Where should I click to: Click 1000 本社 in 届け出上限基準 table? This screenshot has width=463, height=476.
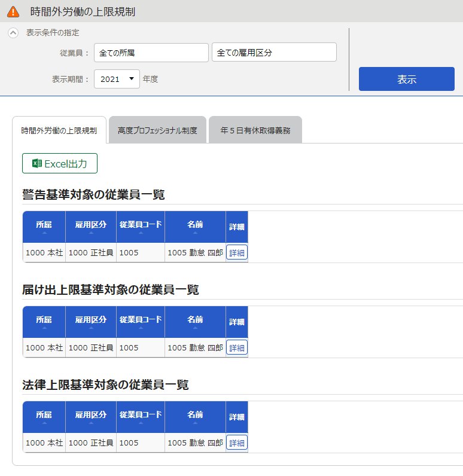pos(44,347)
